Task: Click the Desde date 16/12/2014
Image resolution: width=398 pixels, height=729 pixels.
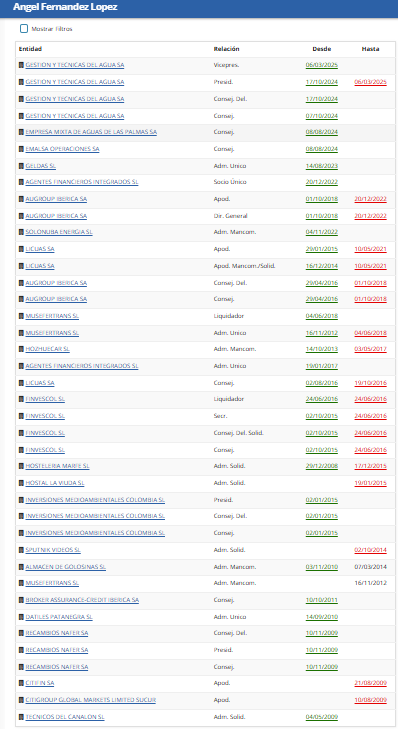Action: click(x=322, y=266)
